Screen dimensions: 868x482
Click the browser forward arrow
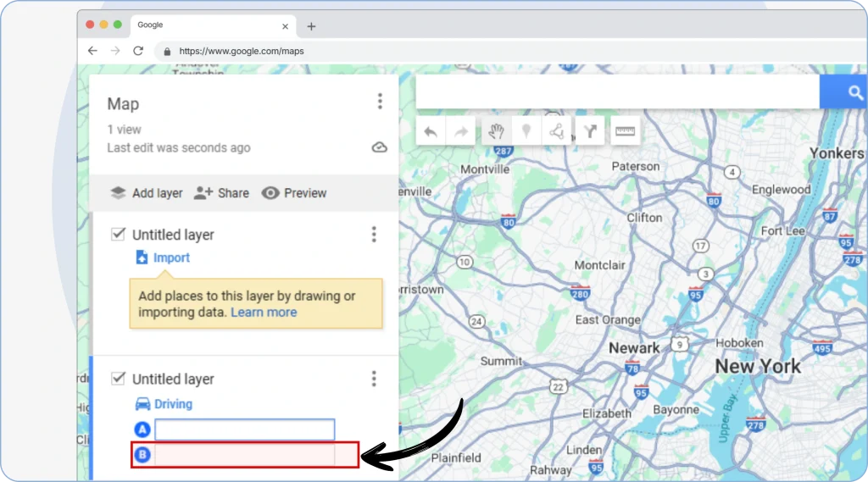[115, 51]
